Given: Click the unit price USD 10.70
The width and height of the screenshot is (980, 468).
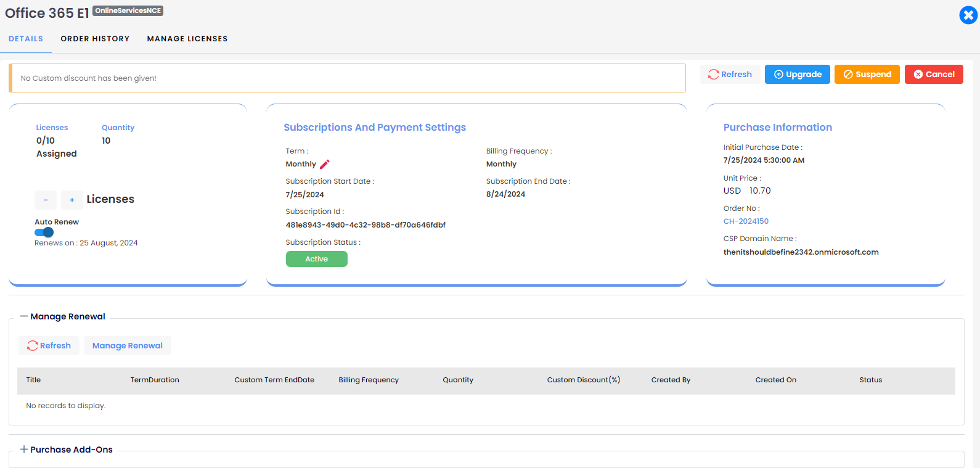Looking at the screenshot, I should tap(747, 191).
